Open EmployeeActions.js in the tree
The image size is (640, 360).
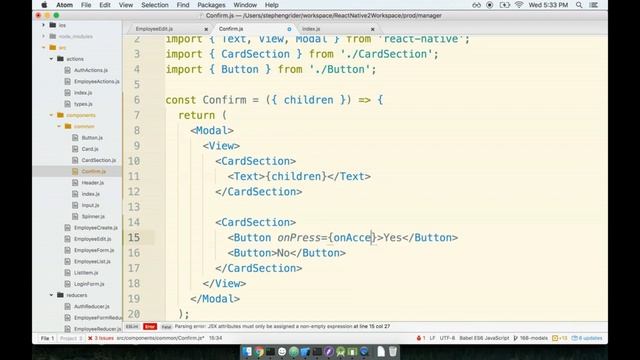97,82
